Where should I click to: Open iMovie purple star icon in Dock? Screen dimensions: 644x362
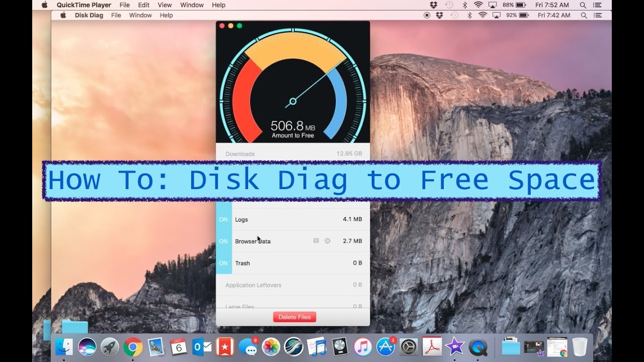click(455, 346)
